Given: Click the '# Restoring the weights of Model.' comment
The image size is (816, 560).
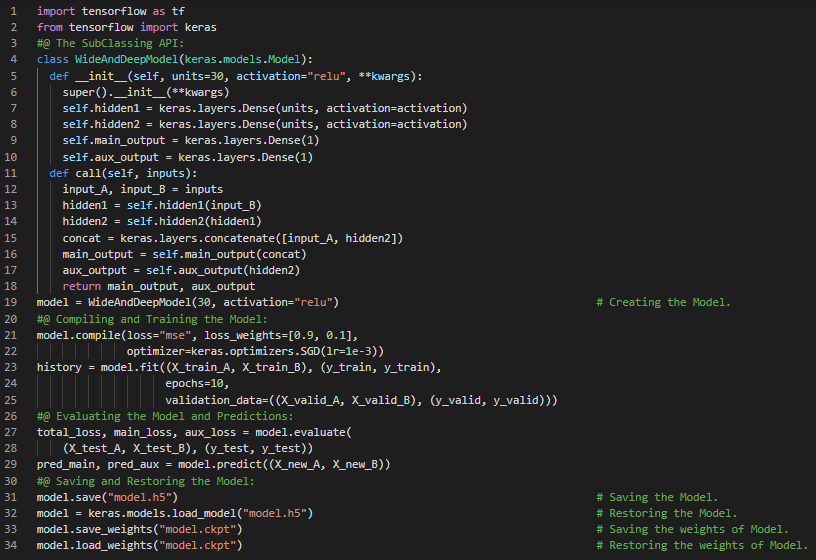Looking at the screenshot, I should [701, 545].
